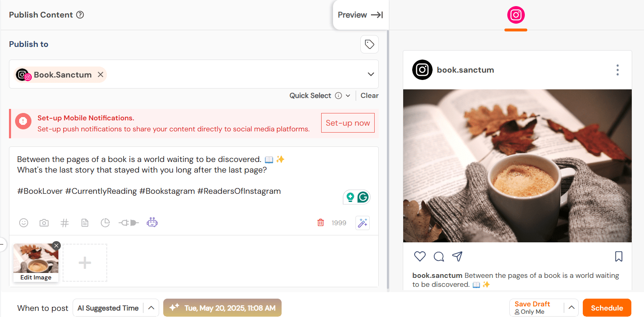Open the saved captions document icon
Screen dimensions: 644x317
85,223
